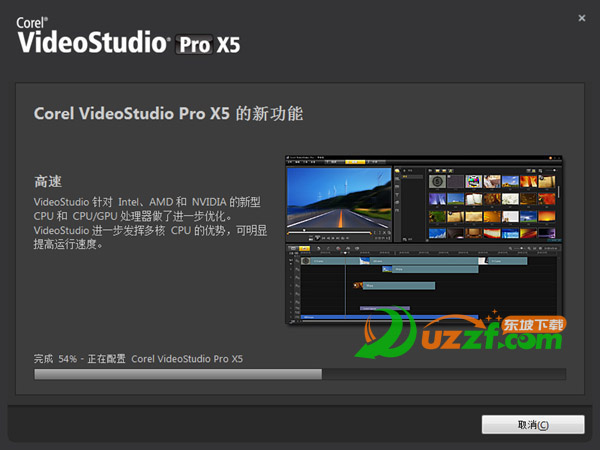Click the installation progress bar

pyautogui.click(x=300, y=374)
